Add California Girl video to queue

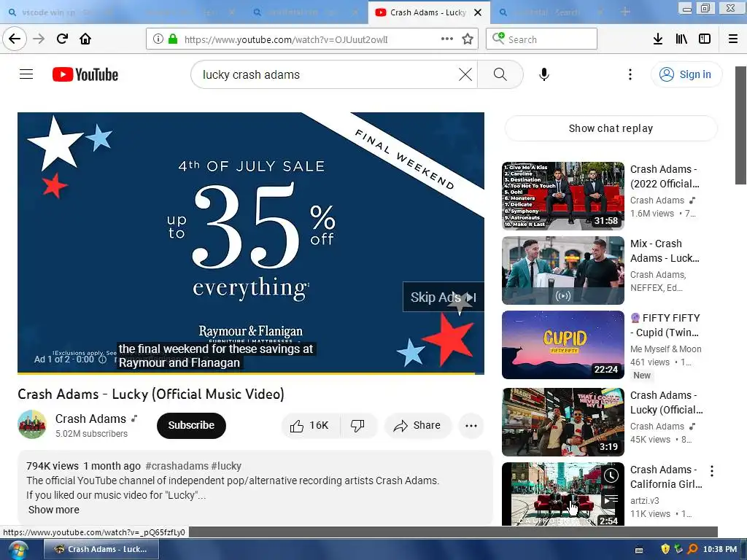(x=611, y=499)
